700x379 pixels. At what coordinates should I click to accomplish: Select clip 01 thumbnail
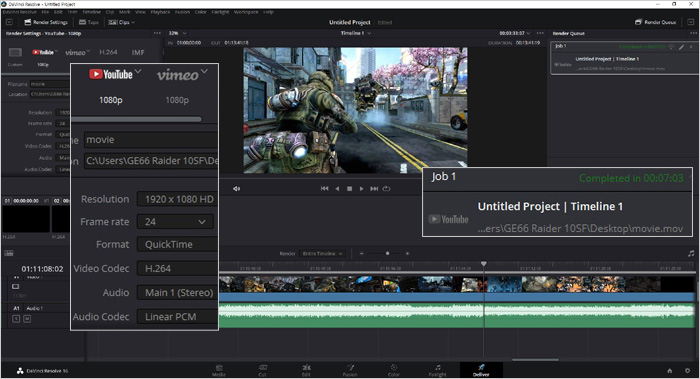(x=26, y=219)
